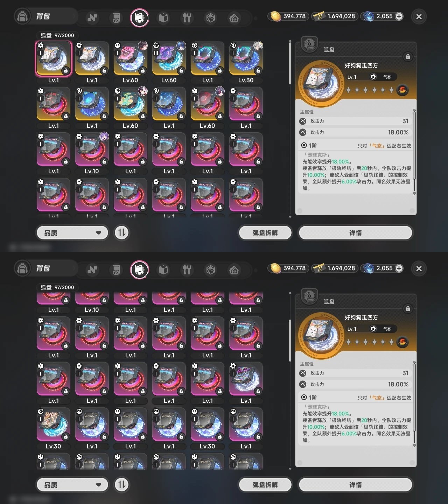Click the backpack icon beside 背包 in the lower view
This screenshot has height=504, width=448.
[22, 268]
